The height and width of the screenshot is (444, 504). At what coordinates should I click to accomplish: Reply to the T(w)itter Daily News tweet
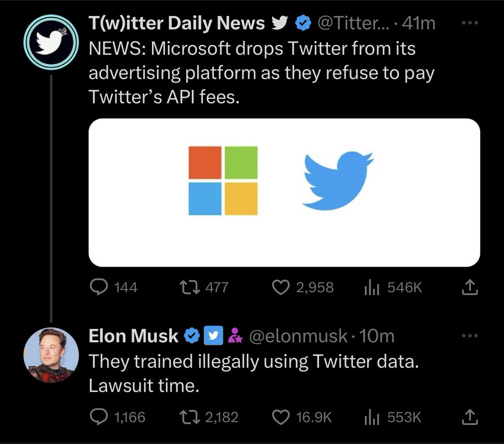pos(99,287)
